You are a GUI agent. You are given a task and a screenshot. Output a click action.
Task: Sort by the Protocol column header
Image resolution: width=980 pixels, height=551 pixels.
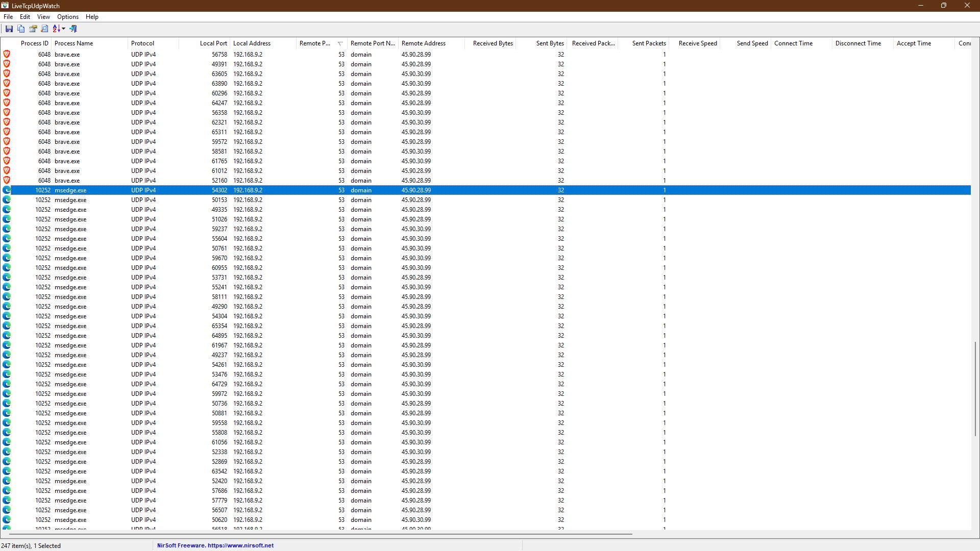pyautogui.click(x=153, y=43)
